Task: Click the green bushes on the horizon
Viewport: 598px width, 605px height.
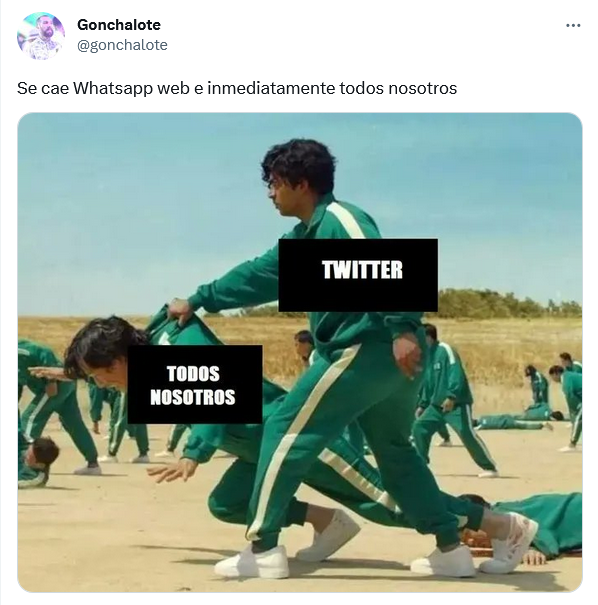Action: tap(505, 304)
